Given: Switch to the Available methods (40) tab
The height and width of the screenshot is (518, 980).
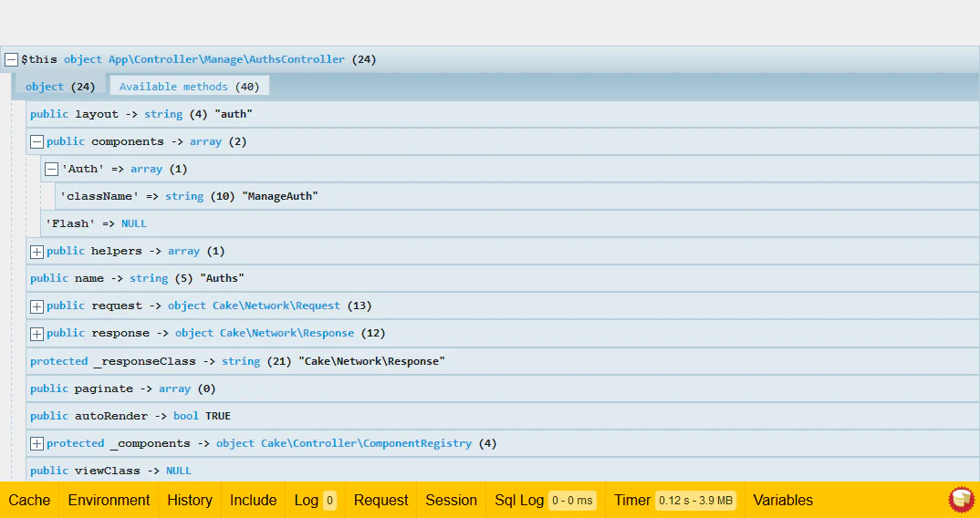Looking at the screenshot, I should (190, 86).
